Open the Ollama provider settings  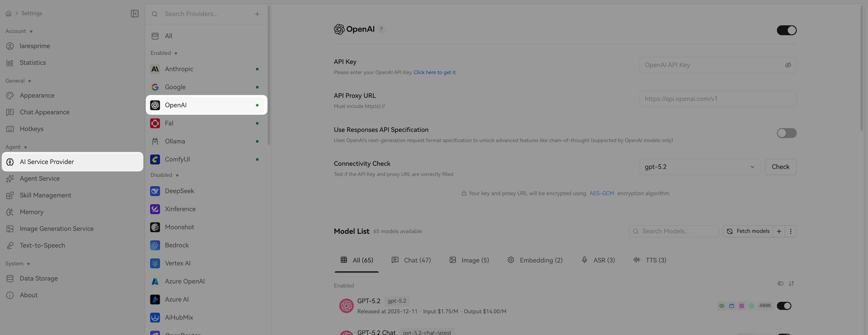click(x=207, y=141)
